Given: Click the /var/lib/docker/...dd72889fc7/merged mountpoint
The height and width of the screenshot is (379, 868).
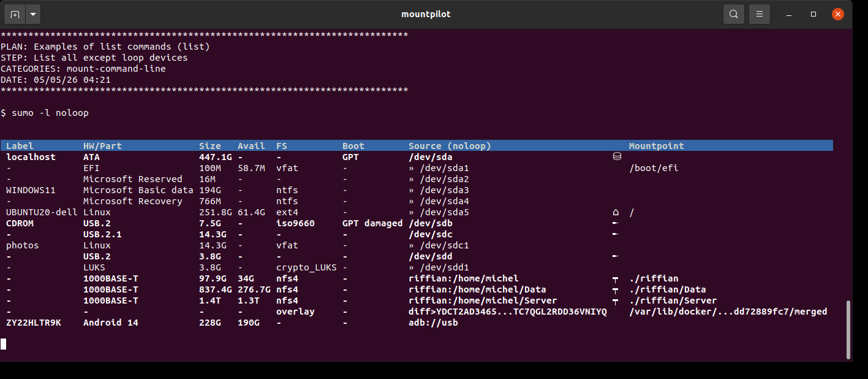Looking at the screenshot, I should coord(728,312).
